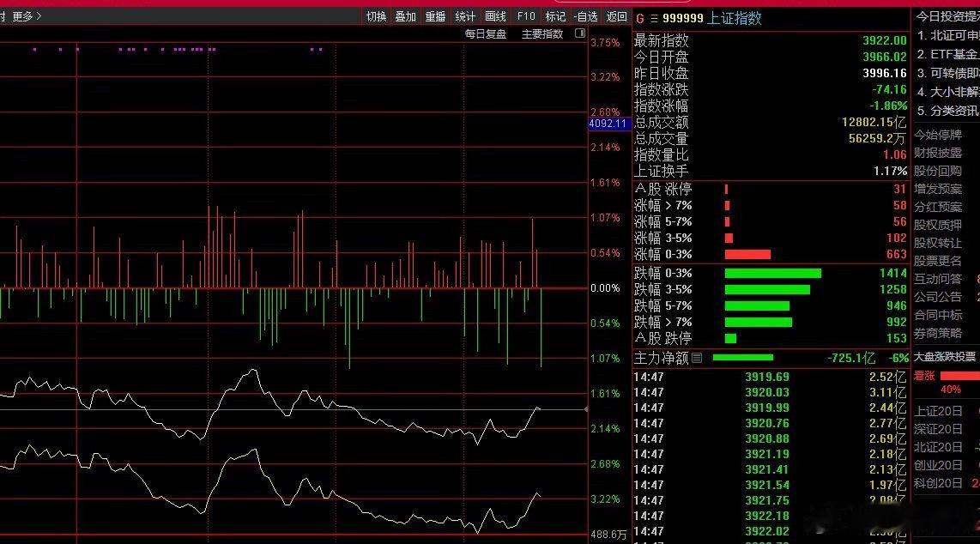Viewport: 980px width, 544px height.
Task: Select the 跌幅 > 7% row
Action: (x=770, y=322)
